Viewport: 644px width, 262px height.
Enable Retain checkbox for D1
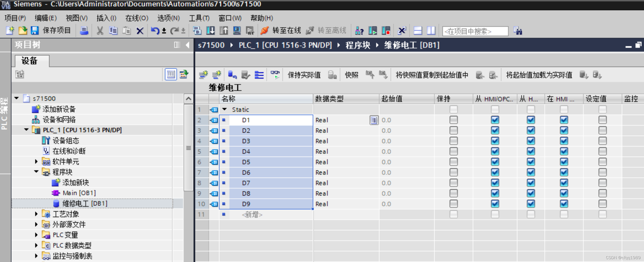click(x=453, y=120)
